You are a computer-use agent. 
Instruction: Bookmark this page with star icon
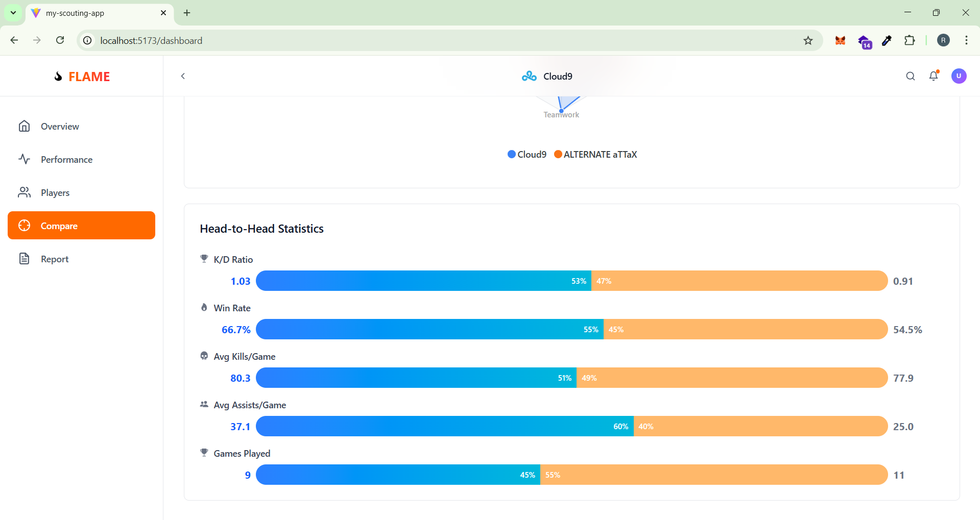click(x=808, y=40)
